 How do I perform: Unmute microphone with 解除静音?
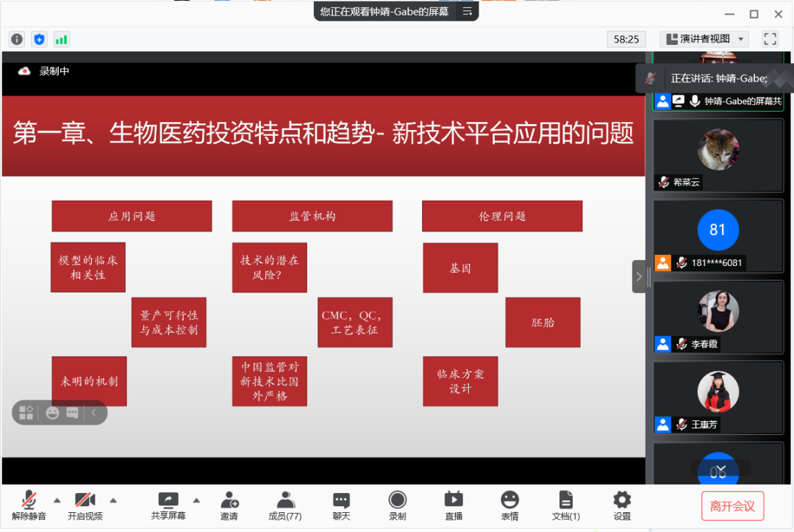(x=29, y=505)
